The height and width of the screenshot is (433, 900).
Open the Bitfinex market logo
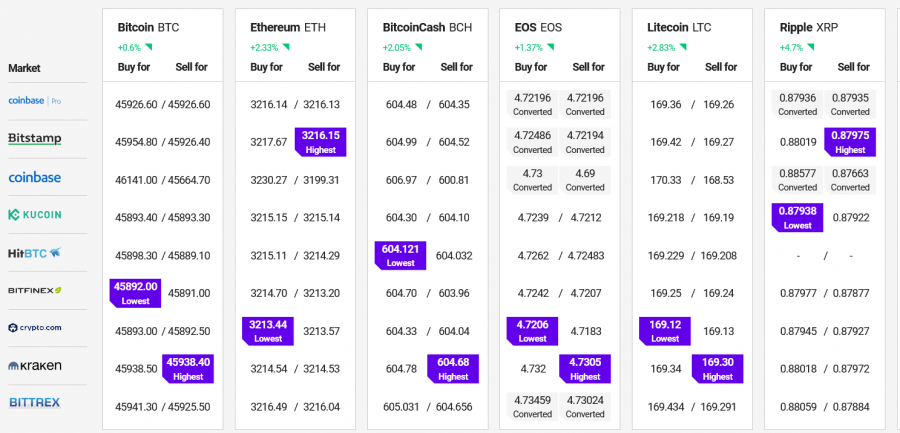(x=35, y=290)
